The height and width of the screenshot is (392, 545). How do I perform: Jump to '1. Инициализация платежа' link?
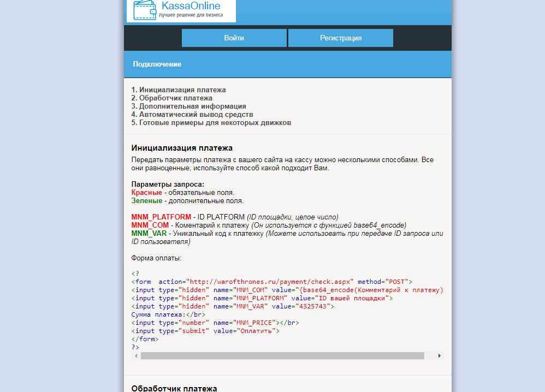[179, 90]
